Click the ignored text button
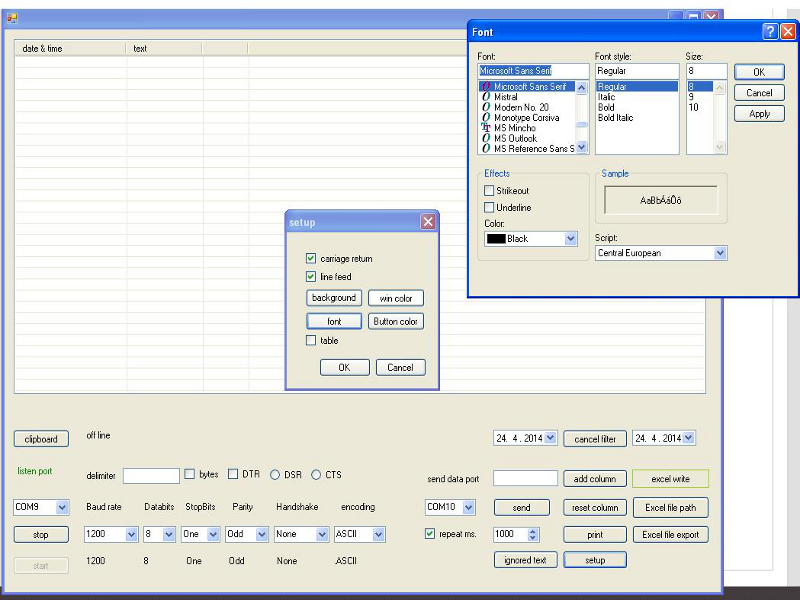This screenshot has height=600, width=800. coord(526,560)
